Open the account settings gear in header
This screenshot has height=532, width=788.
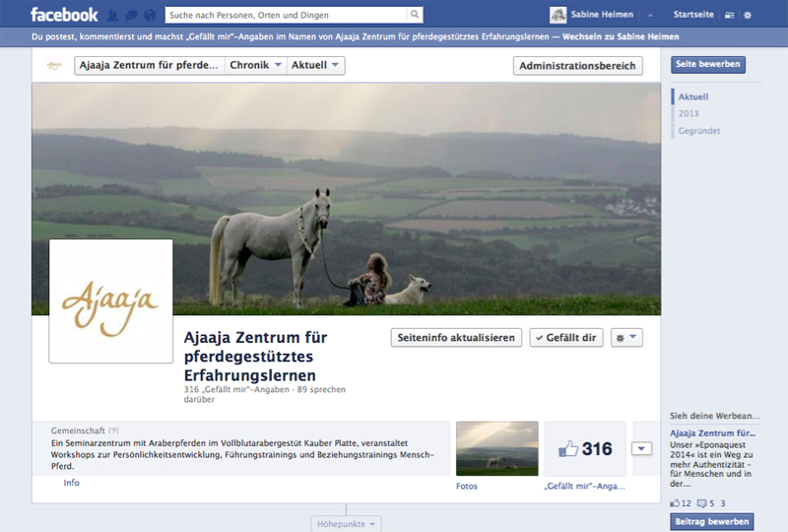748,15
